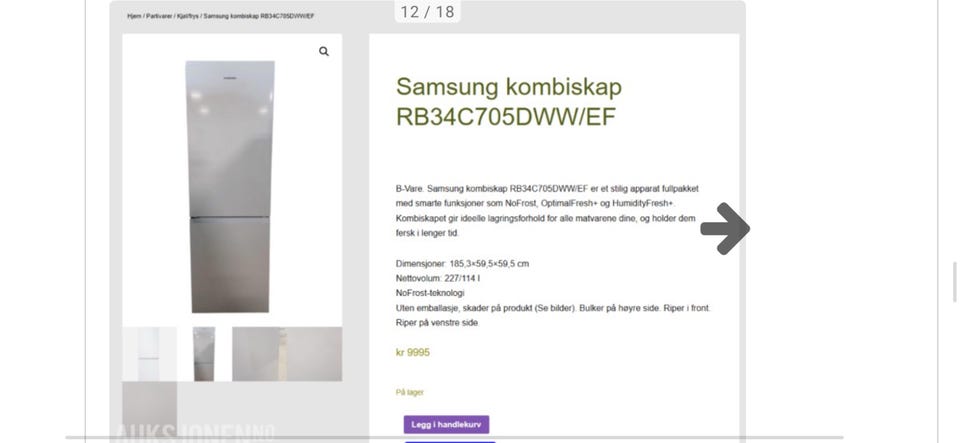The height and width of the screenshot is (443, 960).
Task: Click the vertical page scrollbar thumb
Action: pos(954,282)
